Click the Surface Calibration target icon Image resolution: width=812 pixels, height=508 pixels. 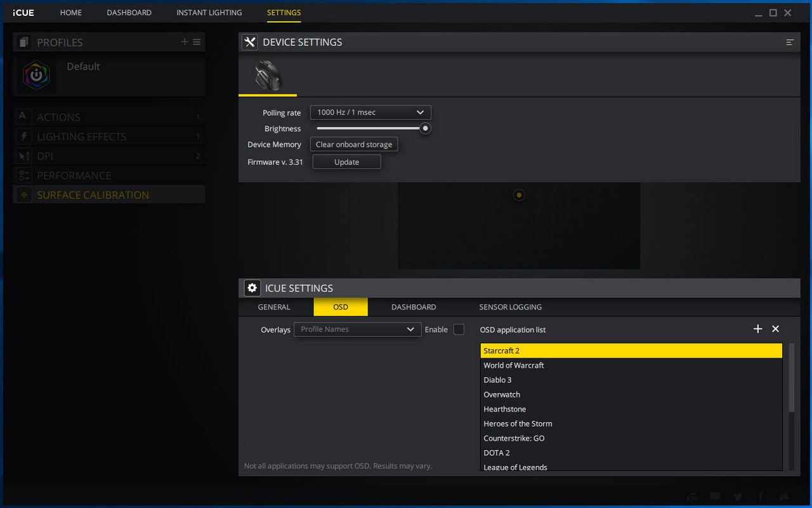coord(23,195)
